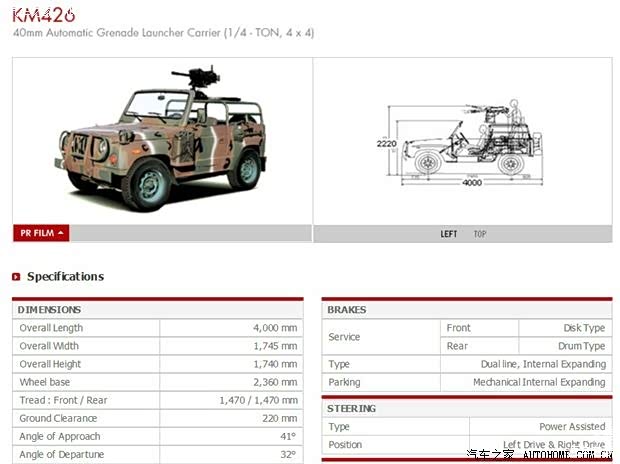Expand the PR FILM arrow

coord(62,233)
